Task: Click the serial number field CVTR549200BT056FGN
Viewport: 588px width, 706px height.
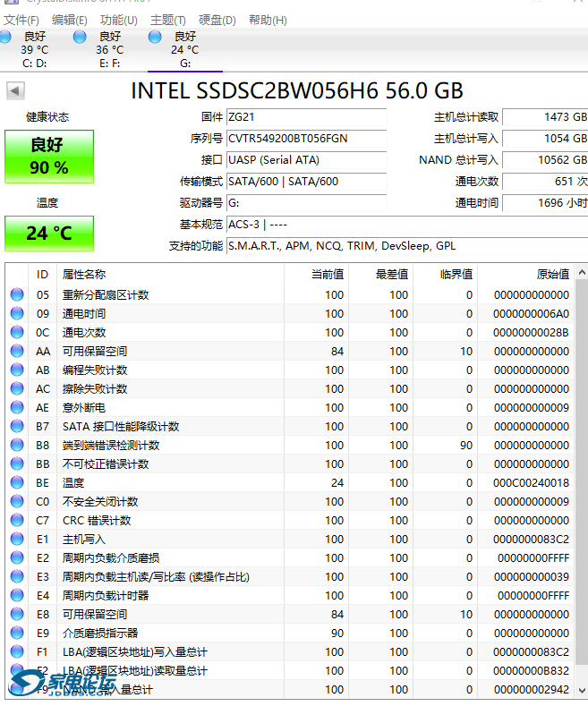Action: pos(307,139)
